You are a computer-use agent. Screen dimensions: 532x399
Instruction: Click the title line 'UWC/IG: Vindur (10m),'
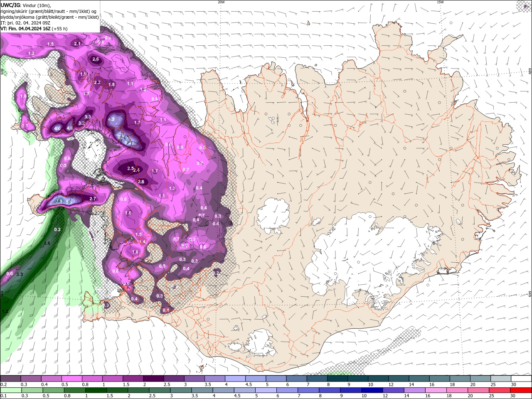pos(26,5)
